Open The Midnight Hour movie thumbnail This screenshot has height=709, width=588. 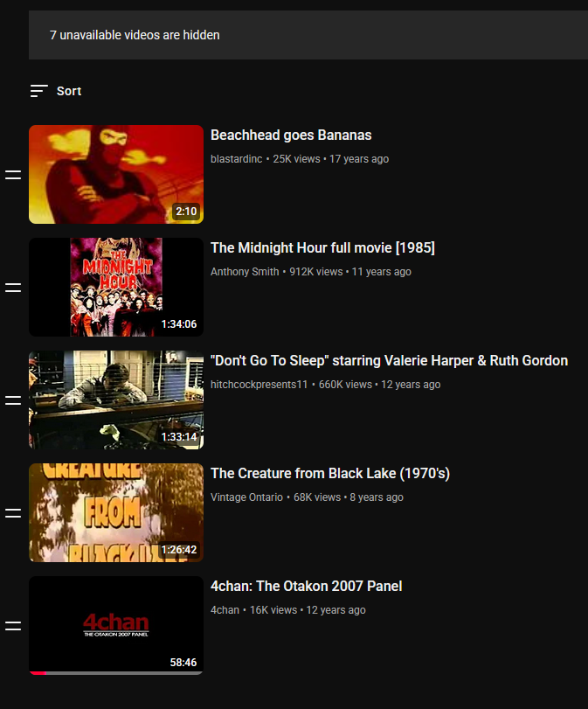click(x=116, y=287)
